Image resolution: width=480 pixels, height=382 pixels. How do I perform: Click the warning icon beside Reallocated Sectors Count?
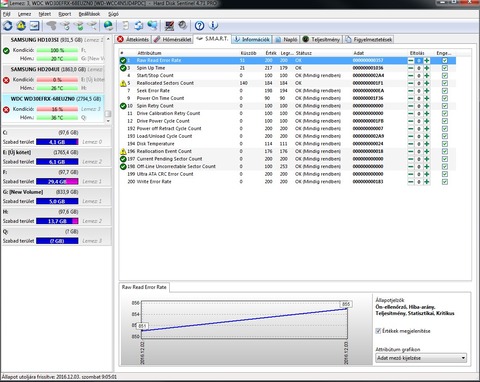point(123,83)
